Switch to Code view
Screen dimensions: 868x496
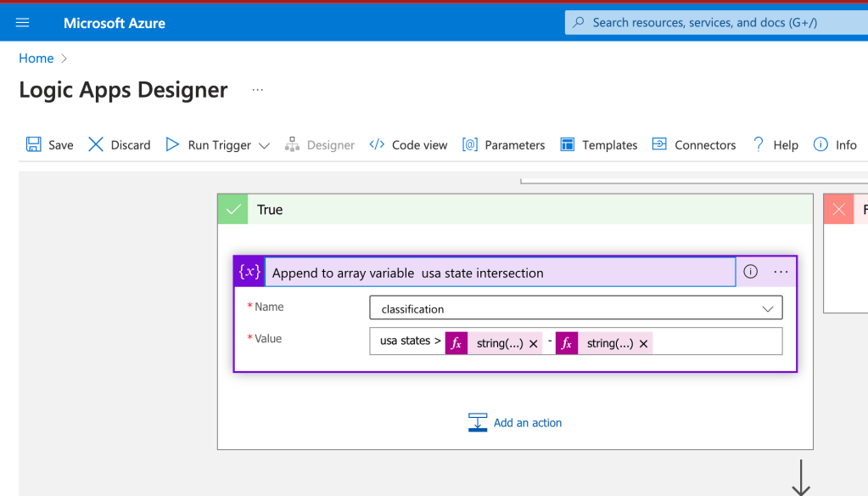tap(408, 144)
